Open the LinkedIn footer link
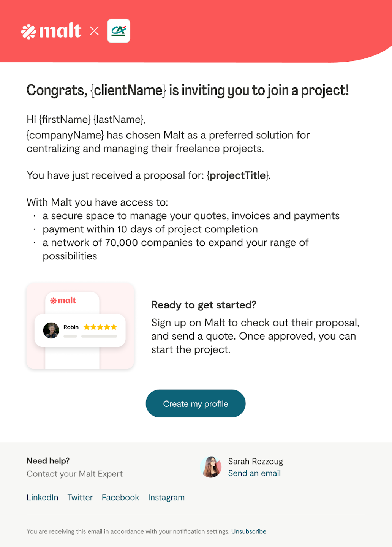392x547 pixels. point(43,498)
